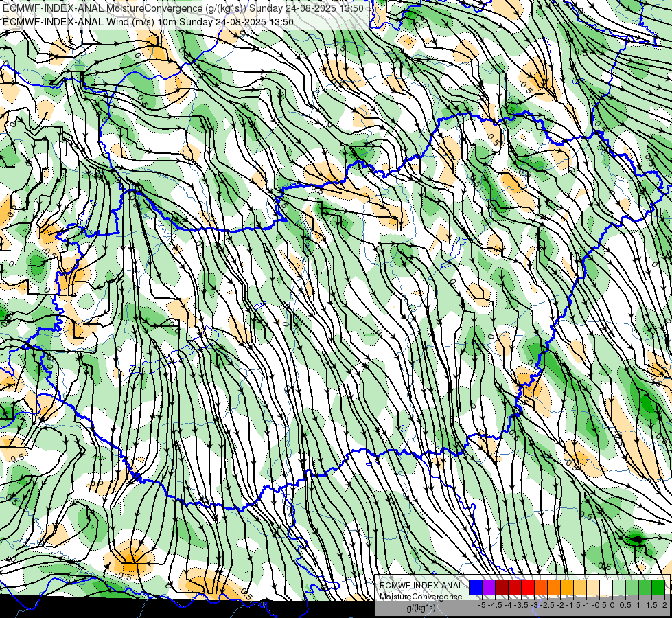The height and width of the screenshot is (618, 672).
Task: Click the legend's final tick label 2
Action: coord(664,605)
